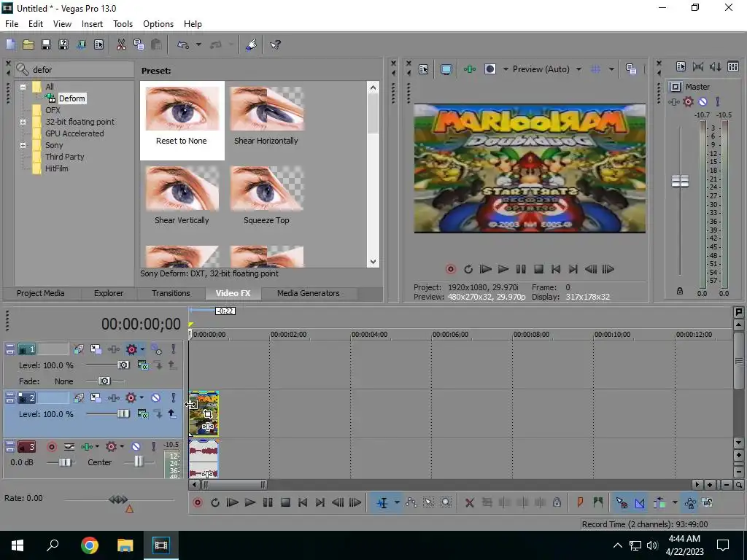Open the editing tool dropdown arrow in timeline toolbar

pyautogui.click(x=397, y=503)
